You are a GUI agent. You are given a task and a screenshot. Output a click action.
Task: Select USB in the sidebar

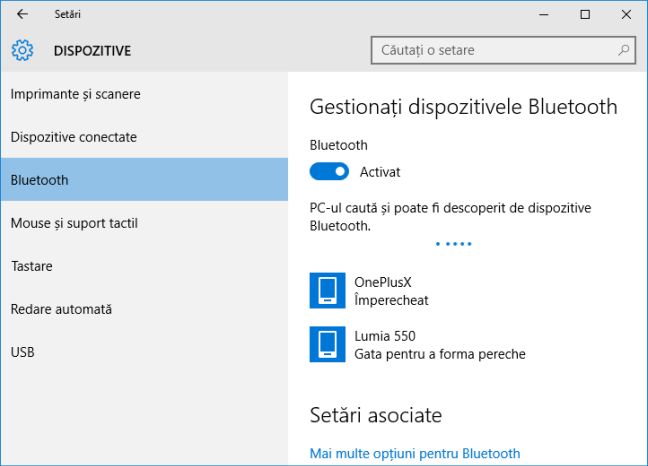point(22,352)
